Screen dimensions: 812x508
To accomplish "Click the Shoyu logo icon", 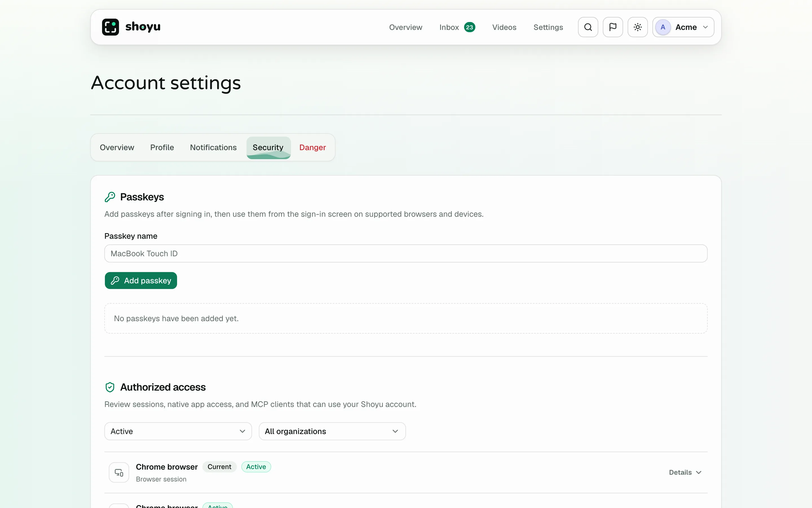I will click(111, 27).
